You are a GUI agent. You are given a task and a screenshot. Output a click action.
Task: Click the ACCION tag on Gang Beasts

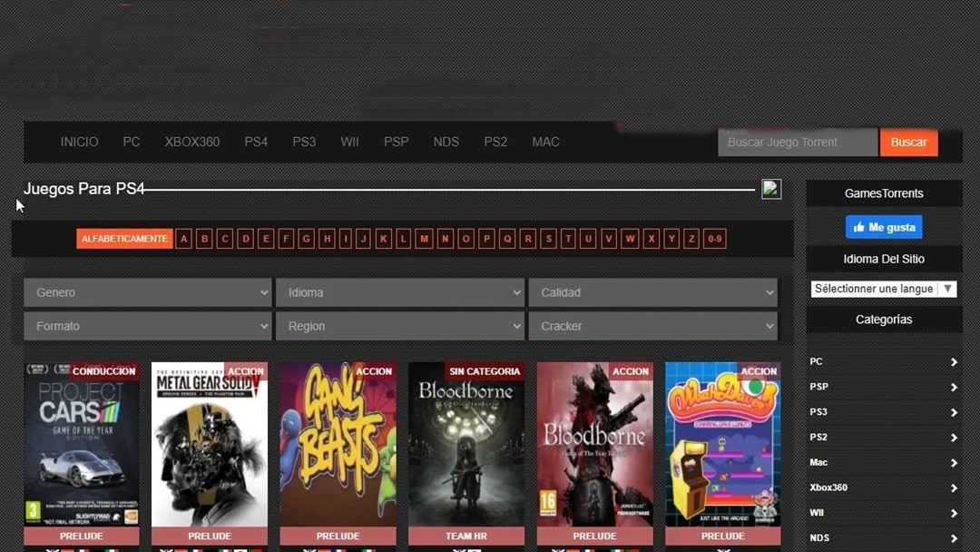374,371
